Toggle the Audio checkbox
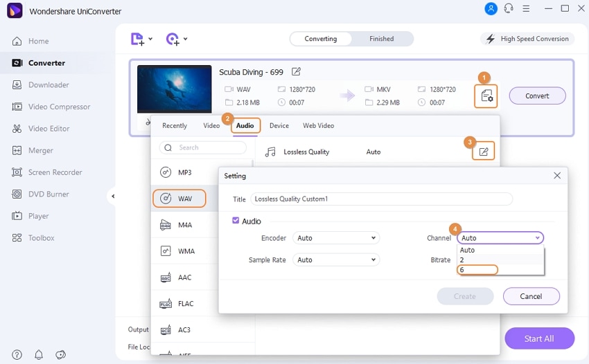This screenshot has width=589, height=364. coord(236,221)
